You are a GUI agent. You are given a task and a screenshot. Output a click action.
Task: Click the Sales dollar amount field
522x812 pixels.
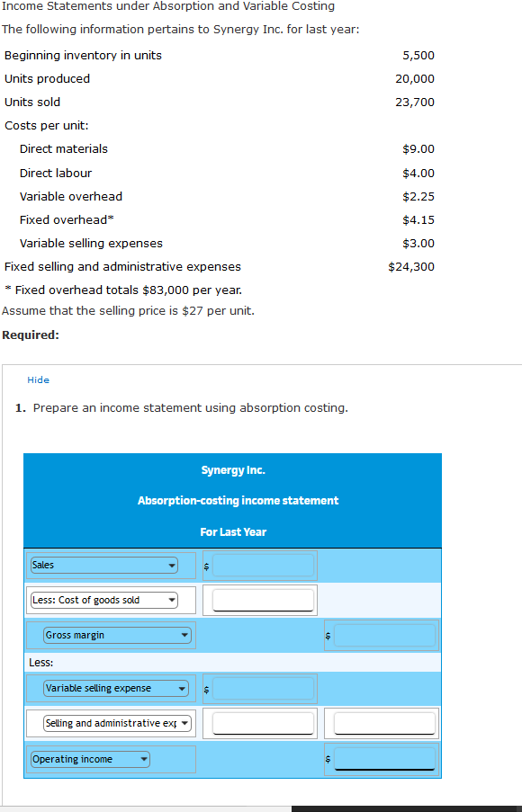261,565
